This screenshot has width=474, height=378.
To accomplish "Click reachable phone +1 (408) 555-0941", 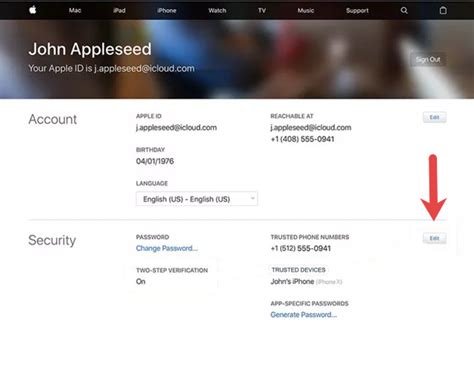I will (302, 139).
